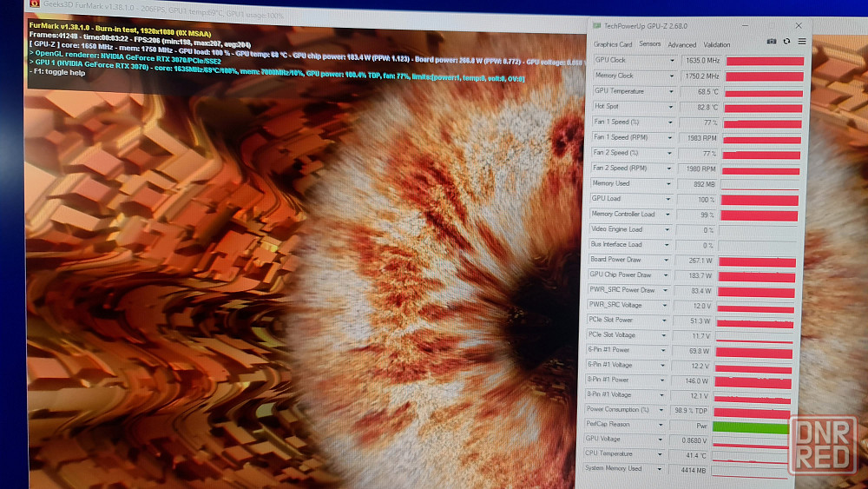Open the Hot Spot sensor dropdown
Screen dimensions: 868x489
pos(671,107)
